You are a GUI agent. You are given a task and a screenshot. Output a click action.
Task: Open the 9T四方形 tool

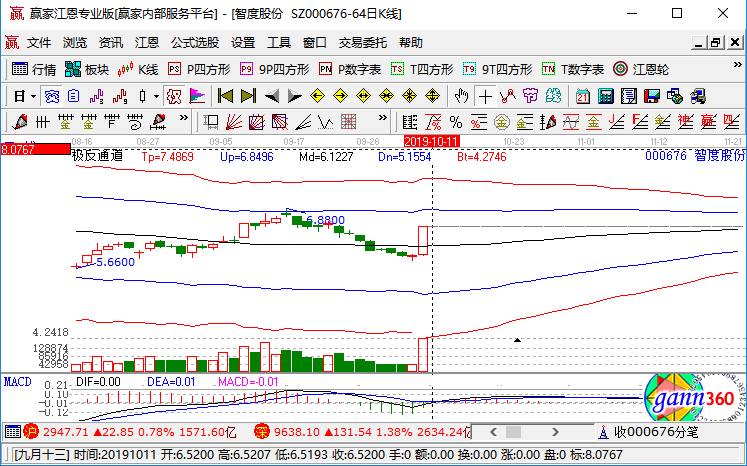tap(497, 70)
